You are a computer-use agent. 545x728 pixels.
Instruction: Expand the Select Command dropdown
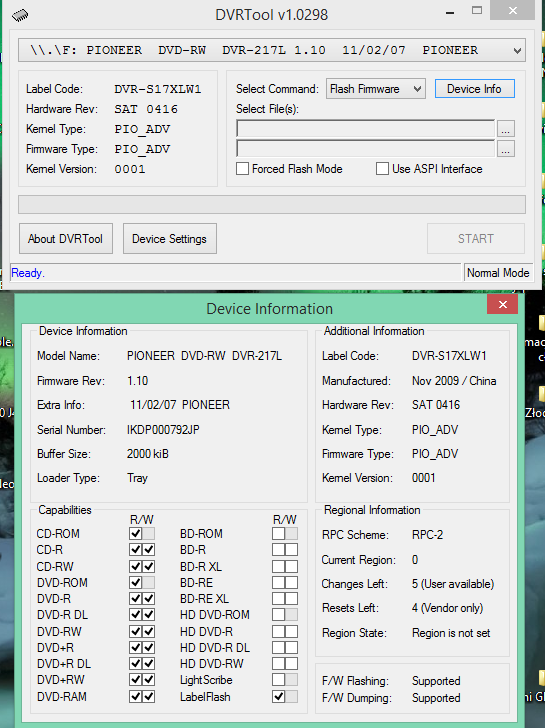[x=376, y=89]
